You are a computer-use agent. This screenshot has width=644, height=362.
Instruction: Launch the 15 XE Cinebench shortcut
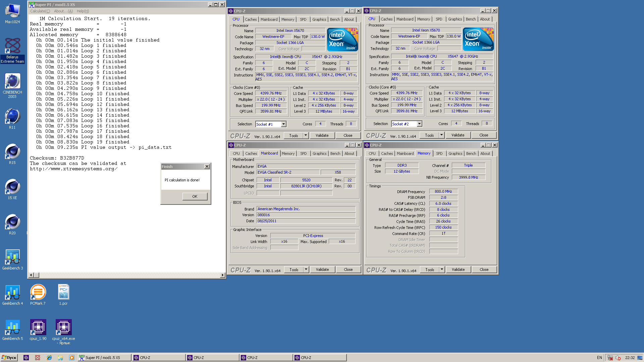coord(12,189)
